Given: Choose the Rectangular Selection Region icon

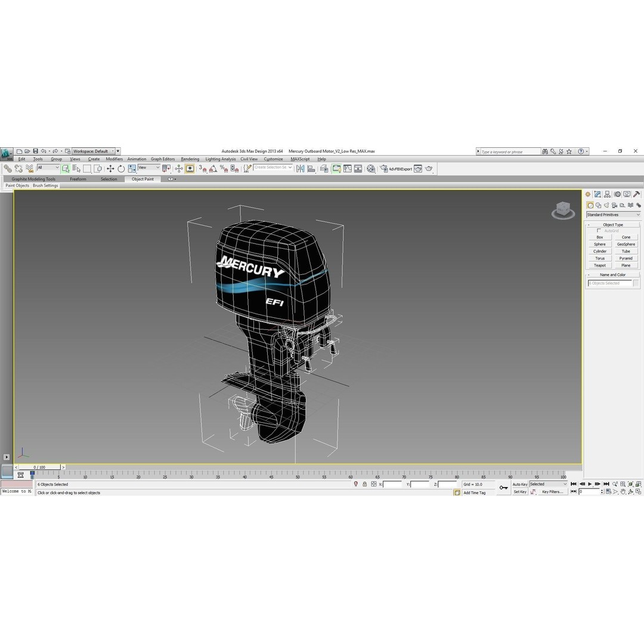Looking at the screenshot, I should click(x=87, y=168).
